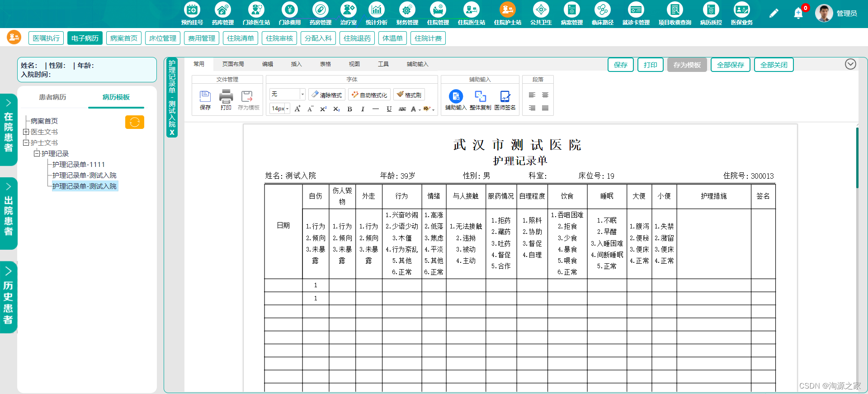868x394 pixels.
Task: Open the 治疗室 module icon
Action: click(348, 9)
